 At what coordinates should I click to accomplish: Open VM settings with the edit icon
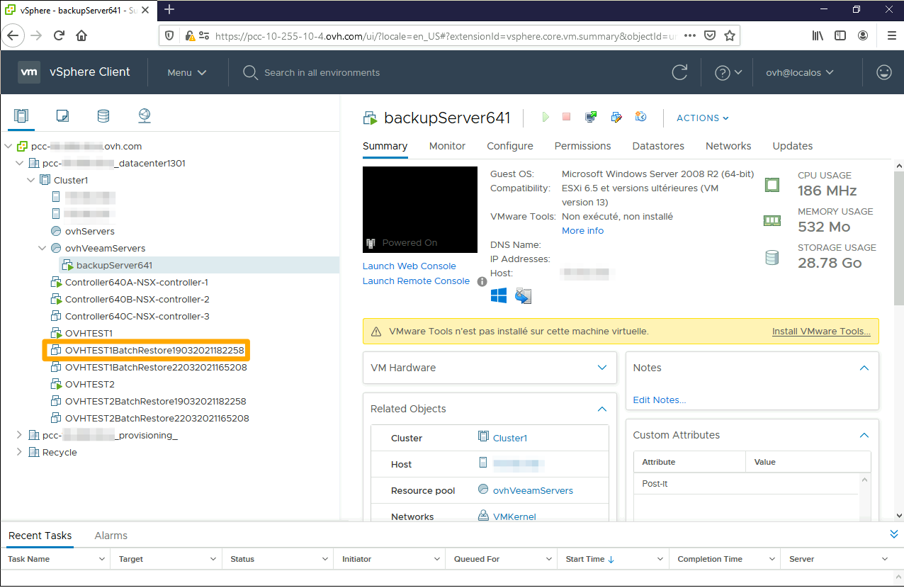pyautogui.click(x=616, y=117)
